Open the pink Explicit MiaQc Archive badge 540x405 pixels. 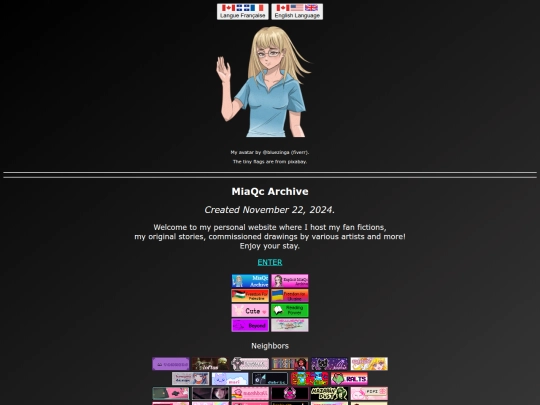(x=290, y=281)
